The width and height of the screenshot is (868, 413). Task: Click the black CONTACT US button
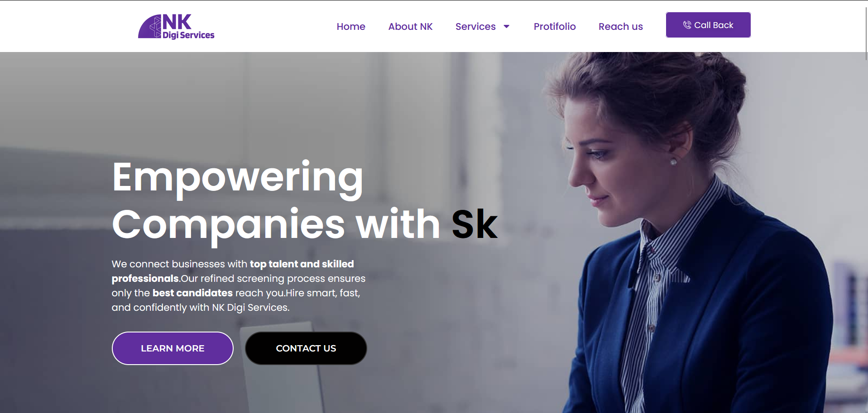[306, 348]
